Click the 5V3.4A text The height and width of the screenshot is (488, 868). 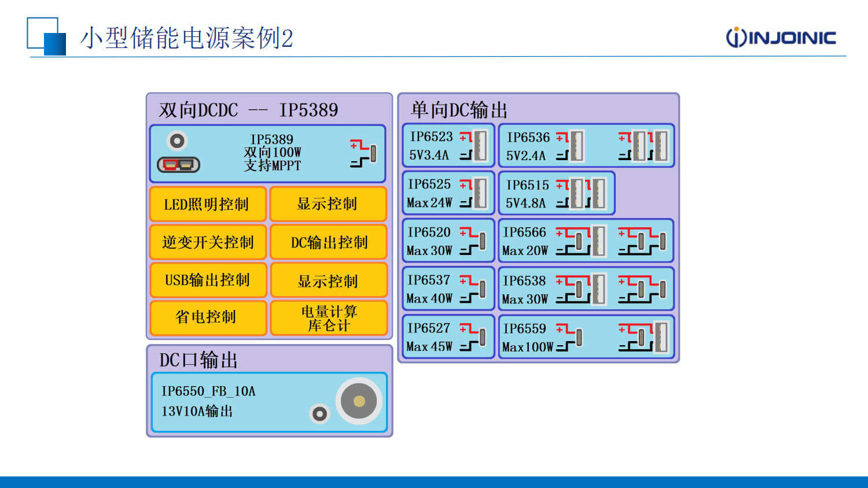pyautogui.click(x=429, y=155)
